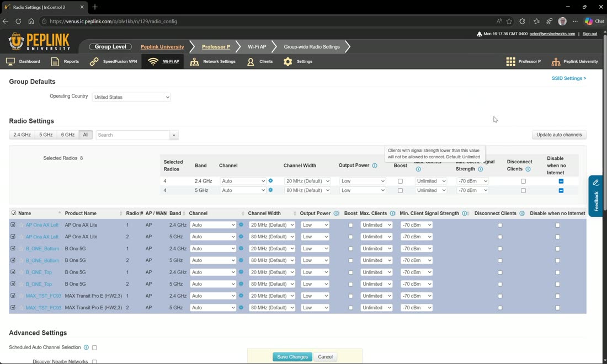607x364 pixels.
Task: Open SSID Settings link
Action: 569,78
